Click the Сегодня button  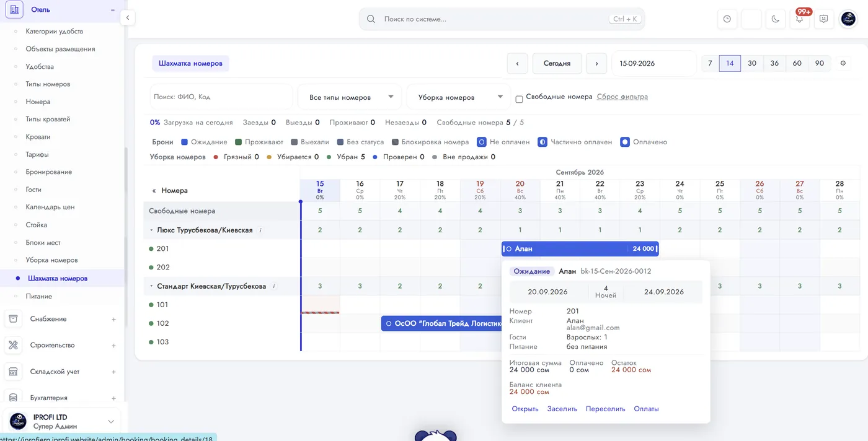(557, 63)
